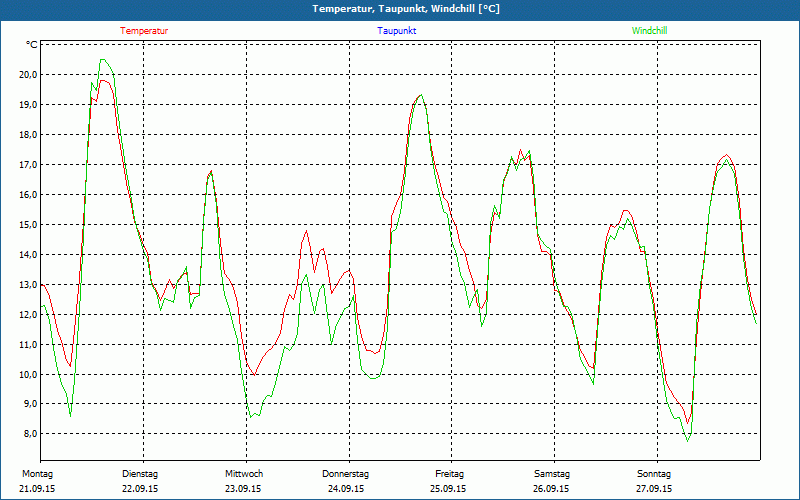
Task: Select the Sonntag day label
Action: (654, 473)
